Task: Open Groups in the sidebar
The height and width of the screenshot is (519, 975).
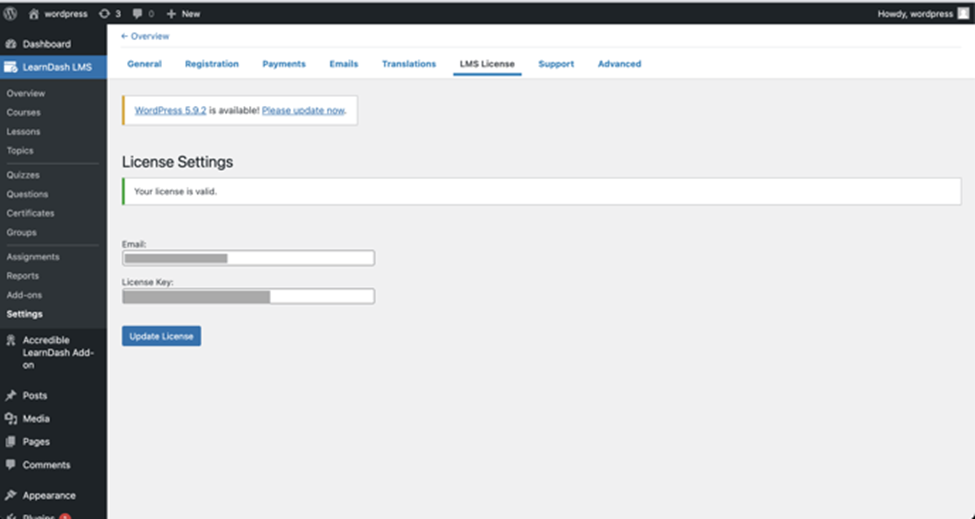Action: 22,232
